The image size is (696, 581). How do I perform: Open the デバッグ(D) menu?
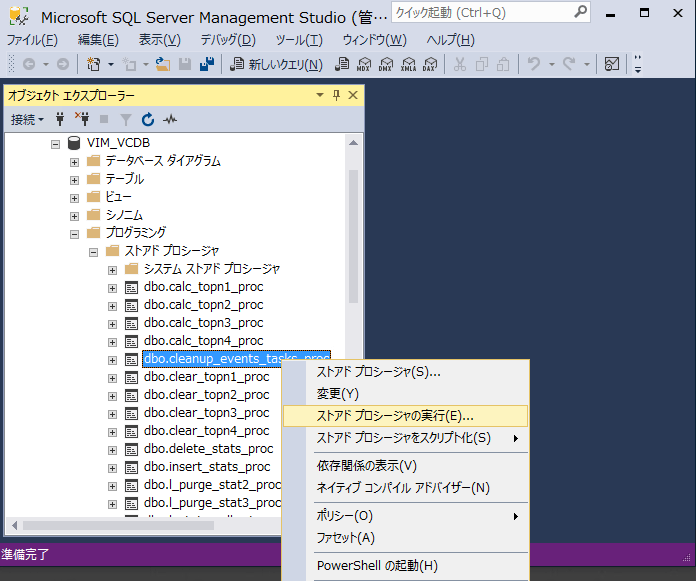pos(228,40)
